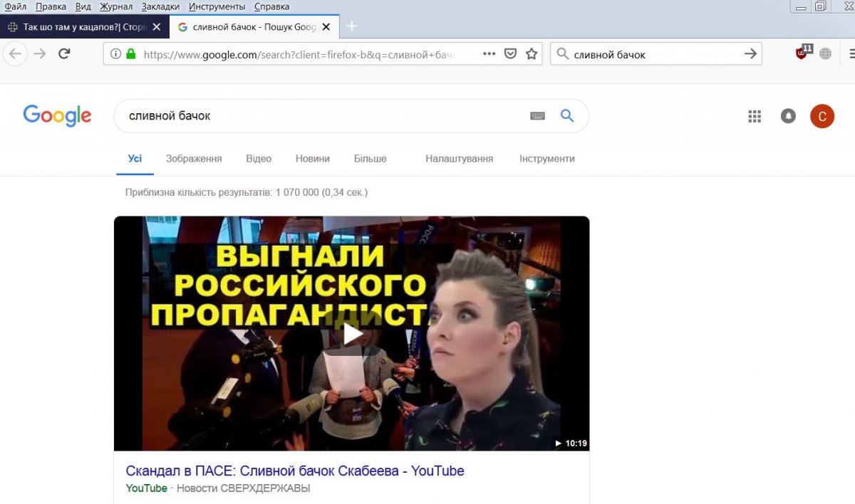
Task: Bookmark this page with the star icon
Action: (x=532, y=54)
